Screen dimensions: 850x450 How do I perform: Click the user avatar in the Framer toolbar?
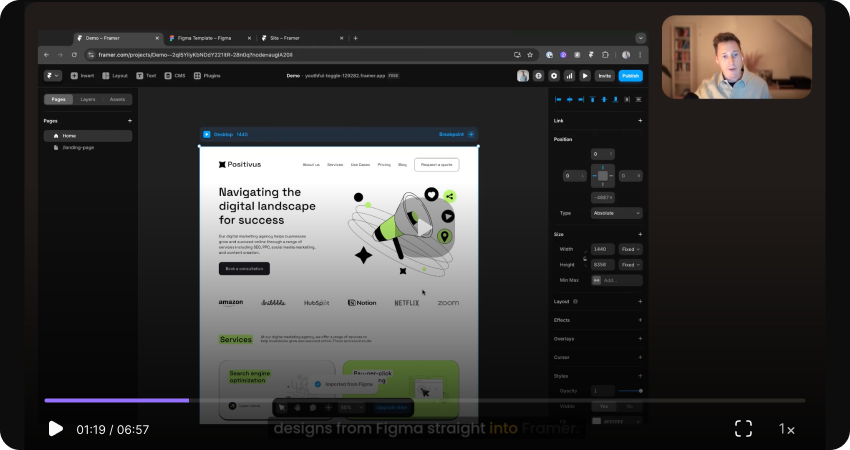[523, 76]
